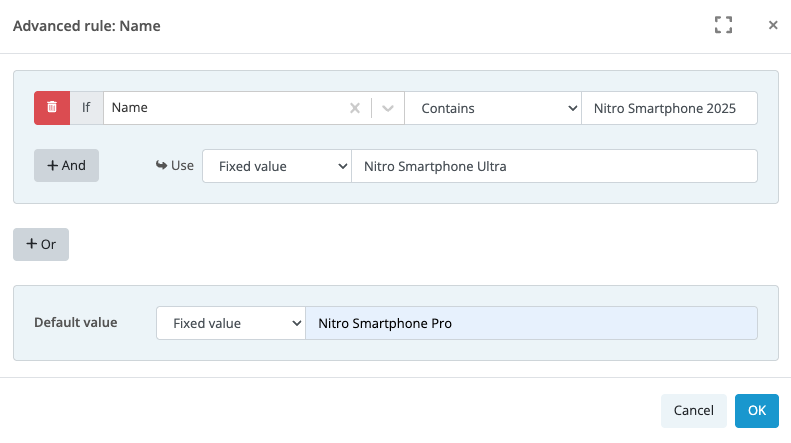
Task: Add an And condition
Action: [x=67, y=165]
